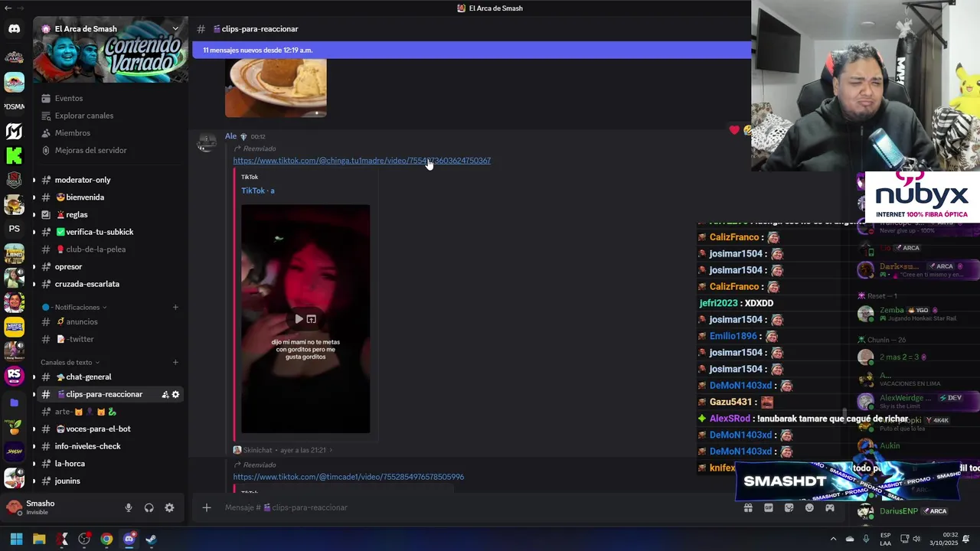This screenshot has height=551, width=980.
Task: Add channel in Notificaciones category
Action: coord(175,307)
